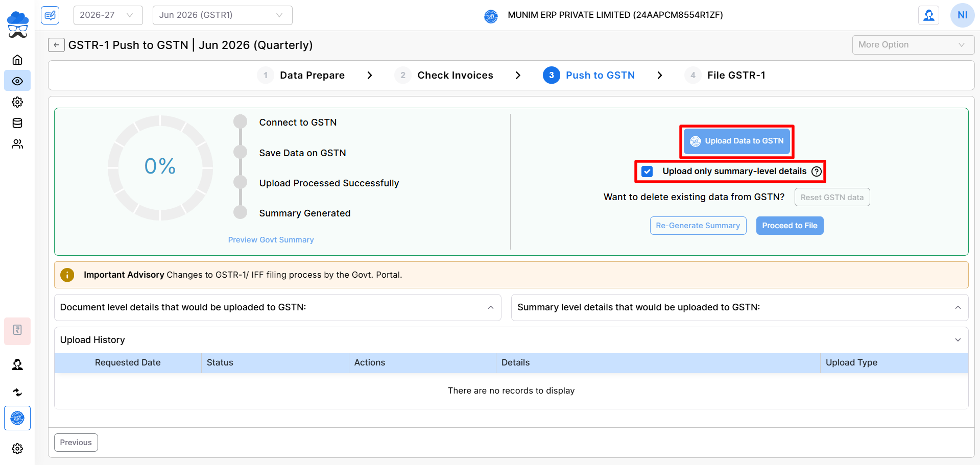Screen dimensions: 980x465
Task: Click Upload Data to GSTN button
Action: (x=736, y=141)
